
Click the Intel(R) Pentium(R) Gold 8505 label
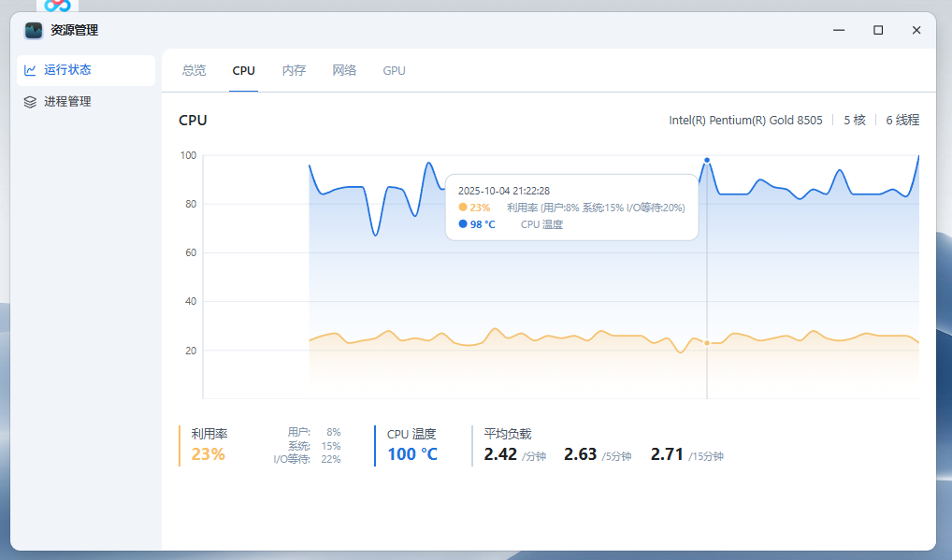click(745, 120)
